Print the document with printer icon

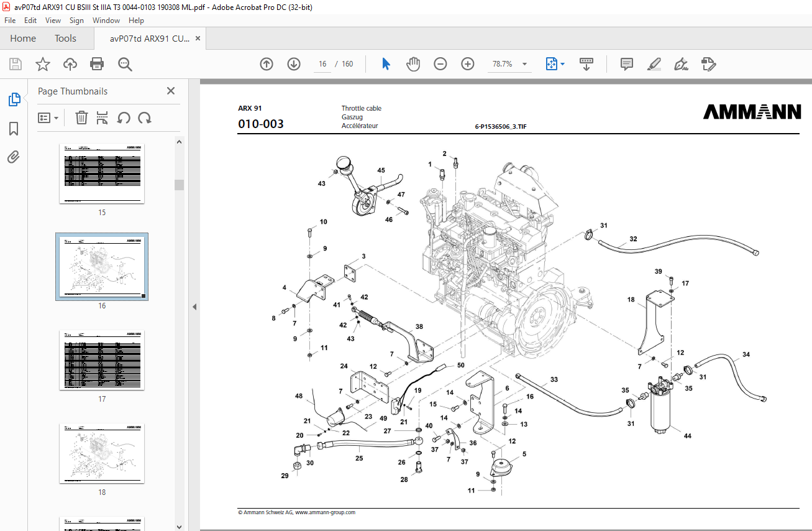coord(97,64)
